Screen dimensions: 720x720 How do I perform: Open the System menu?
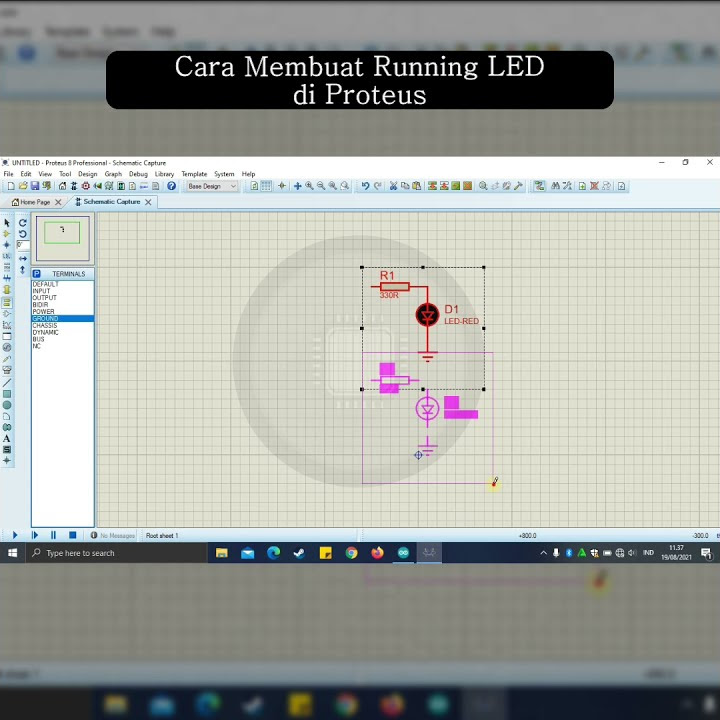(224, 174)
